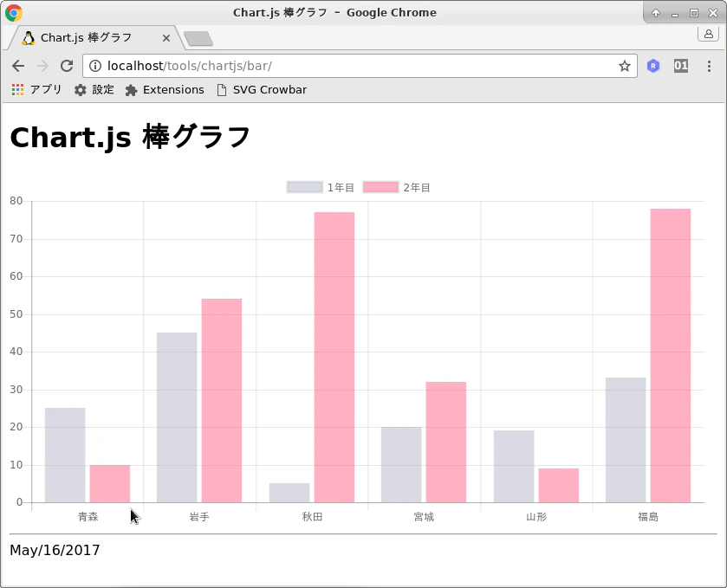Click the 福島 axis label

pyautogui.click(x=648, y=517)
